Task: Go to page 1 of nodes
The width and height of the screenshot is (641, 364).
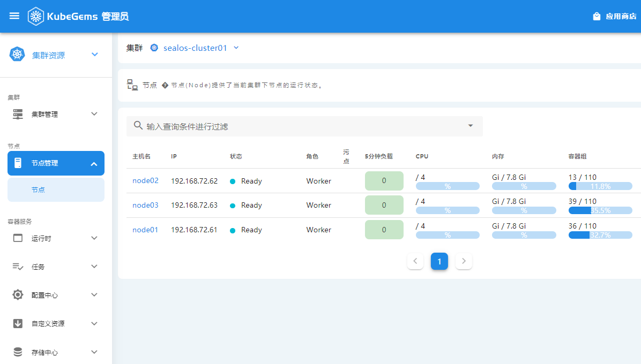Action: coord(439,261)
